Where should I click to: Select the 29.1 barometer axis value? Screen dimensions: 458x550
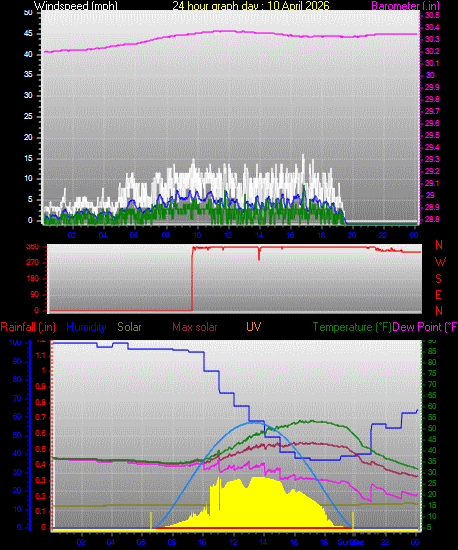[x=433, y=183]
